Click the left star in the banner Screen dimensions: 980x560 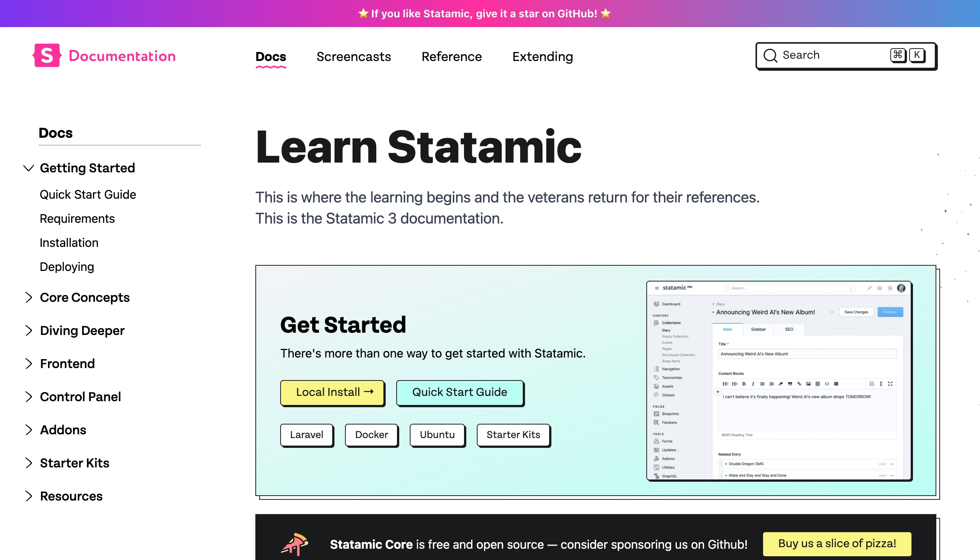(363, 14)
